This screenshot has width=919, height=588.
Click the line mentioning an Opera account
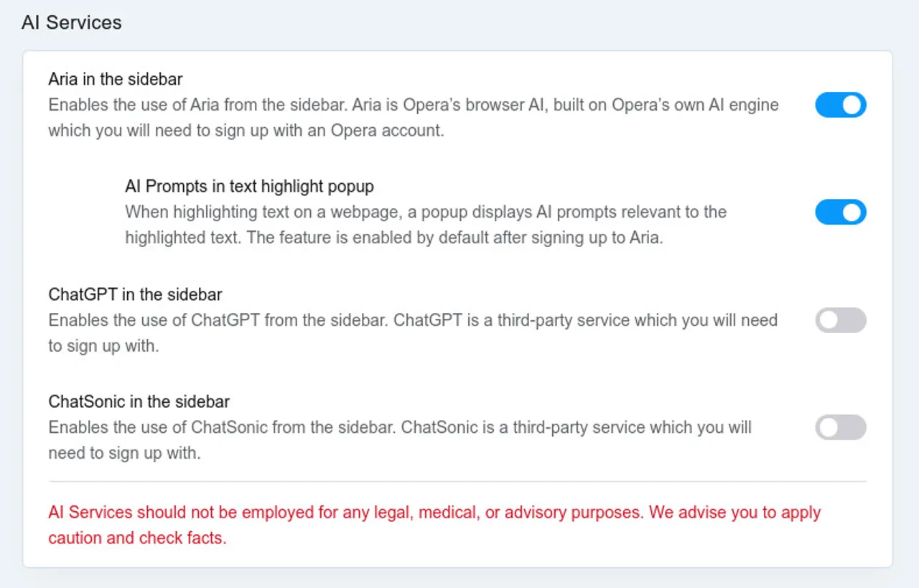pyautogui.click(x=246, y=131)
